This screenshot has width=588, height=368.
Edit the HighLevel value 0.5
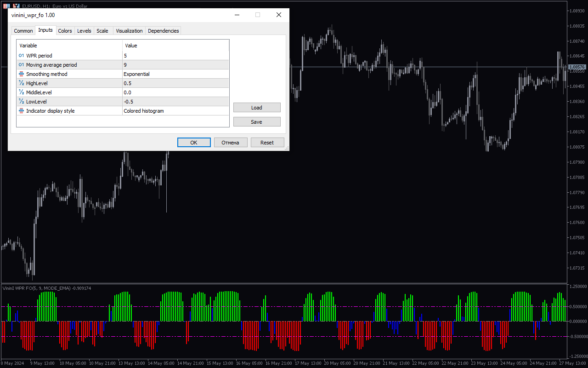(175, 83)
